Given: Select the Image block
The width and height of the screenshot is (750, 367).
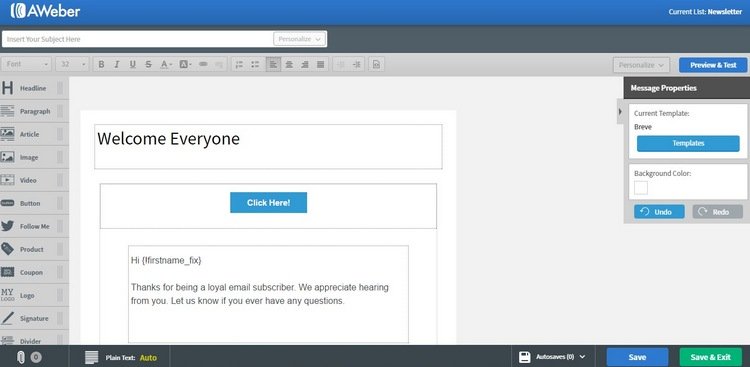Looking at the screenshot, I should point(33,157).
